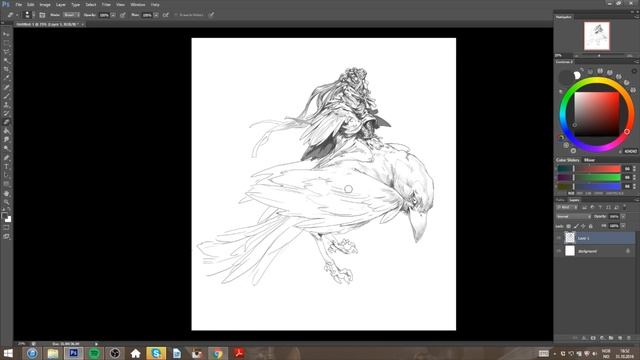Screen dimensions: 640x360
Task: Select the Horizontal Type tool
Action: [7, 167]
